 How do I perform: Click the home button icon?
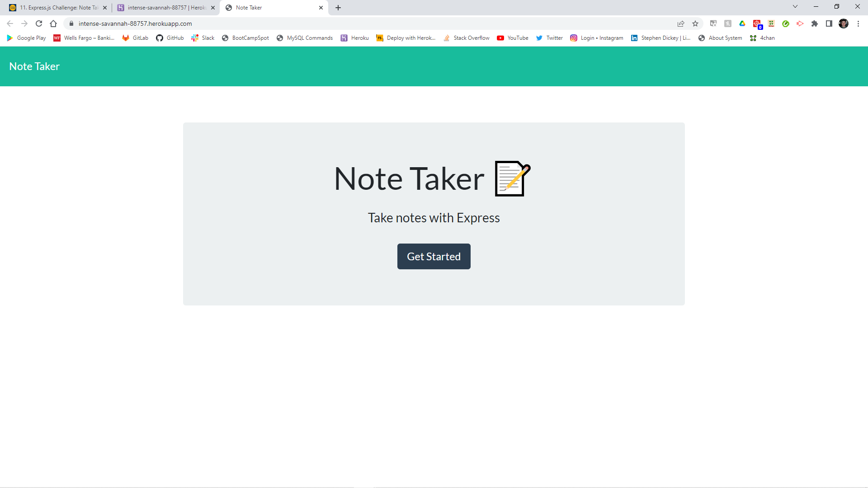54,23
